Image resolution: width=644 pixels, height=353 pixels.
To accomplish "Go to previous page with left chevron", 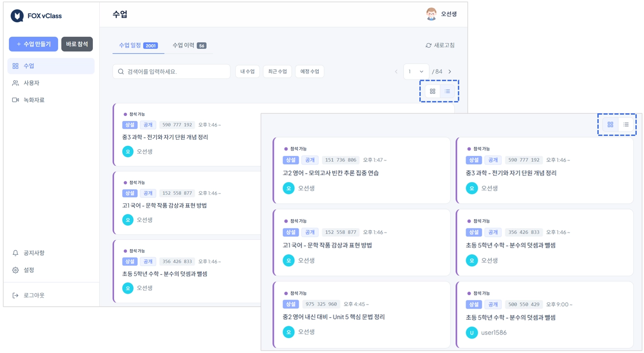I will coord(396,72).
